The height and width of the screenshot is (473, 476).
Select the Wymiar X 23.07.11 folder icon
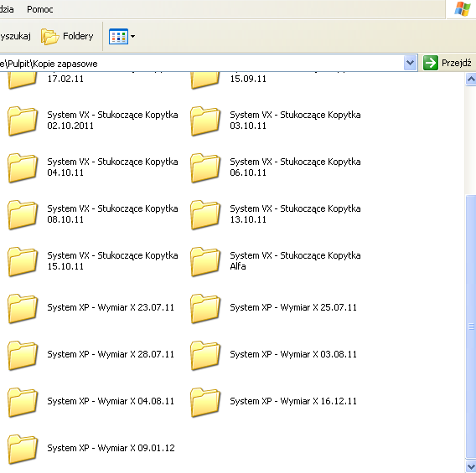[23, 308]
